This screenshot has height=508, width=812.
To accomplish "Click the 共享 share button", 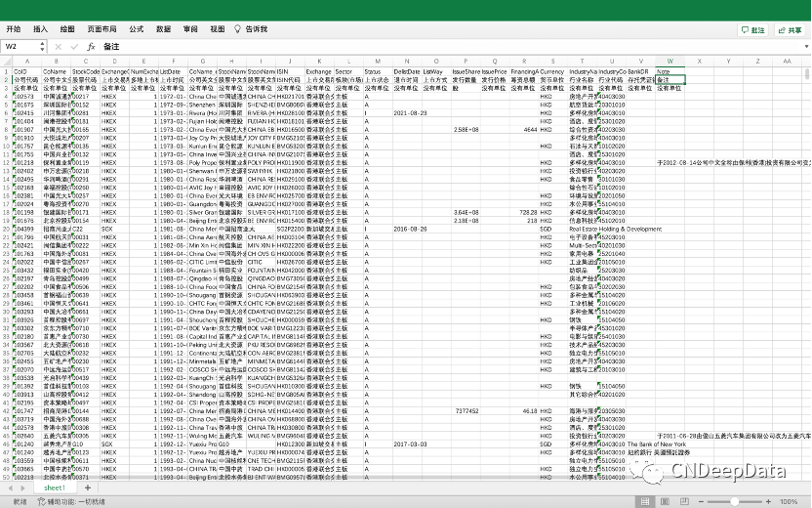I will pos(791,30).
